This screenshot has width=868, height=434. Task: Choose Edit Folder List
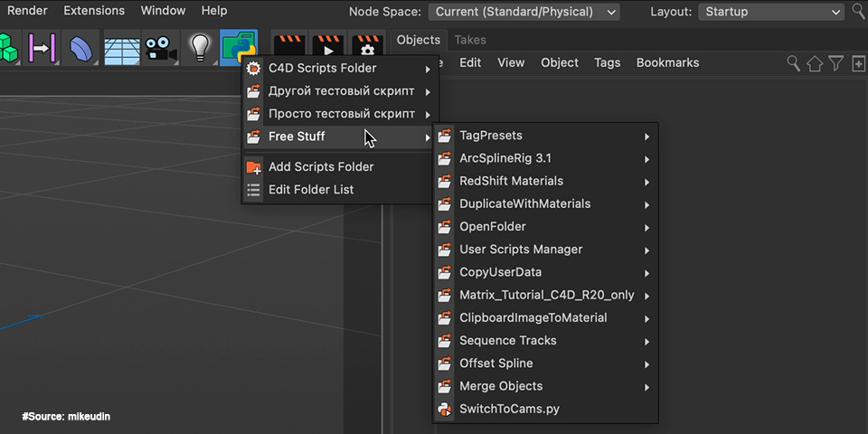pyautogui.click(x=336, y=189)
